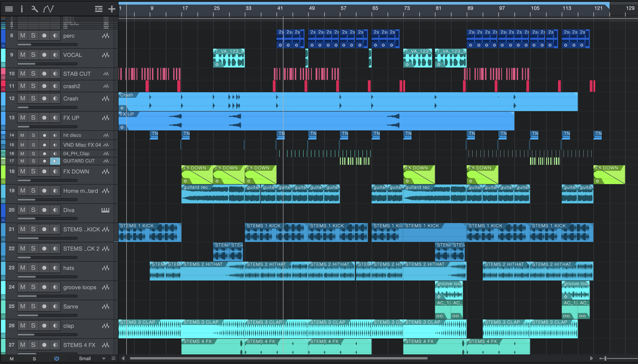Solo the STEMS ..CK 2 track
This screenshot has height=364, width=638.
[33, 249]
